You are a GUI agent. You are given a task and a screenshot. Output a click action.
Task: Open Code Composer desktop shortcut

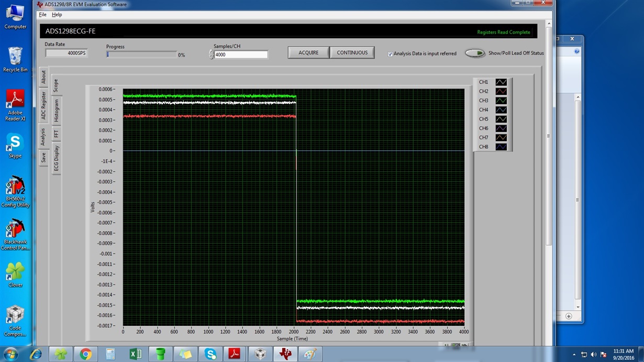pos(15,321)
